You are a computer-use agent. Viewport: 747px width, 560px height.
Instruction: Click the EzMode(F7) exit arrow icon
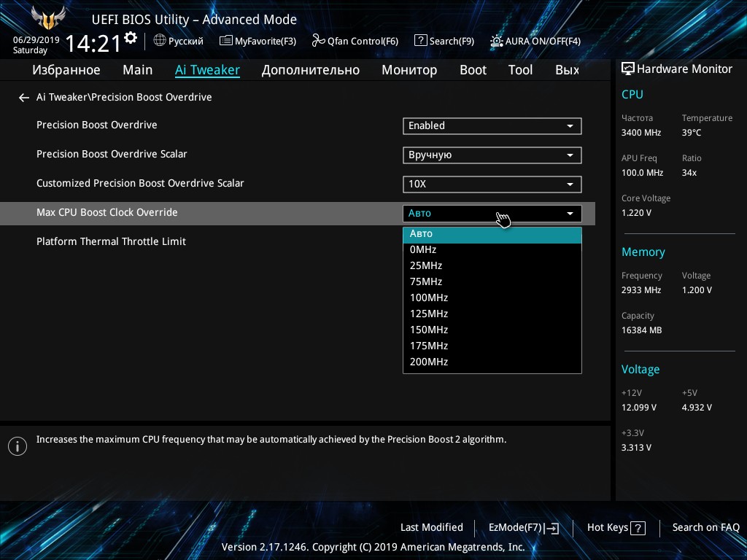(551, 528)
